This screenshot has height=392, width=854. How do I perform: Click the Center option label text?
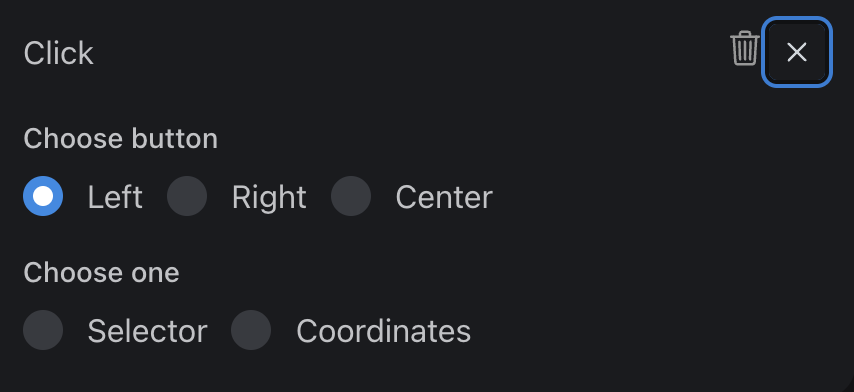click(x=444, y=197)
